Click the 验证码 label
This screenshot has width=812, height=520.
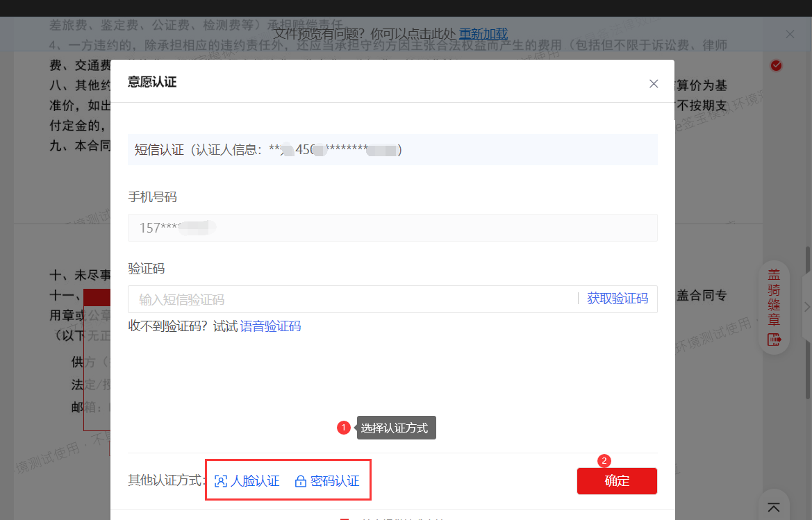(x=147, y=269)
